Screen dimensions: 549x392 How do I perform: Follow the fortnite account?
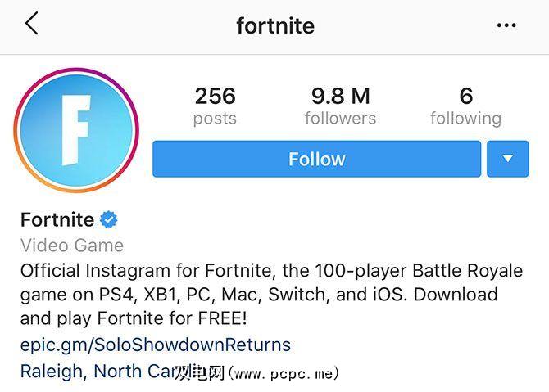[x=316, y=159]
